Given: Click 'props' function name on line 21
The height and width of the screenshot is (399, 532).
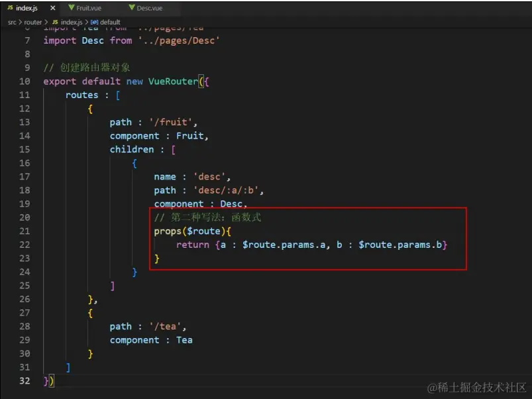Looking at the screenshot, I should 168,231.
